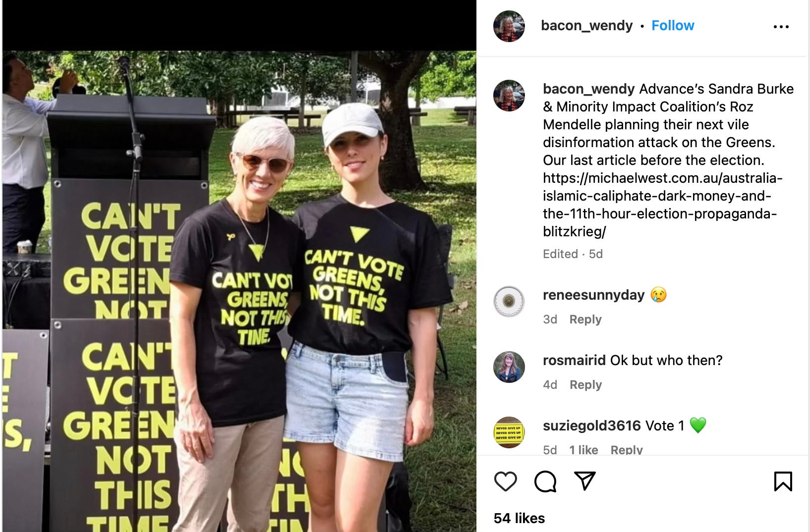This screenshot has width=810, height=532.
Task: Open reneesunnyday's profile avatar
Action: (x=509, y=302)
